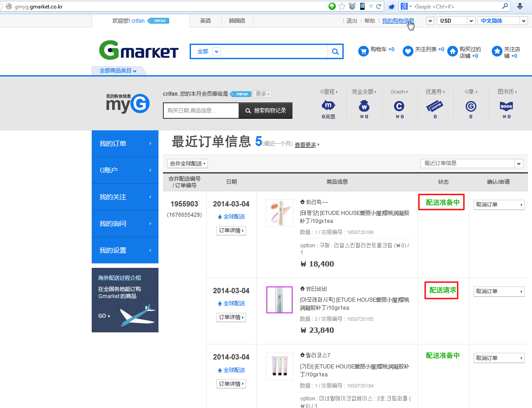
Task: Click the GO link on the 海外配送过程介绍 banner
Action: pos(104,316)
